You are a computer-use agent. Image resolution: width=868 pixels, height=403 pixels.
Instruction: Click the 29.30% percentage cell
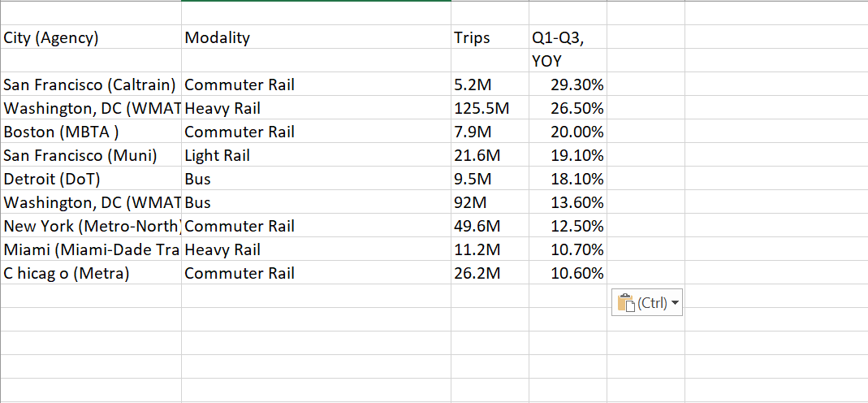tap(577, 84)
